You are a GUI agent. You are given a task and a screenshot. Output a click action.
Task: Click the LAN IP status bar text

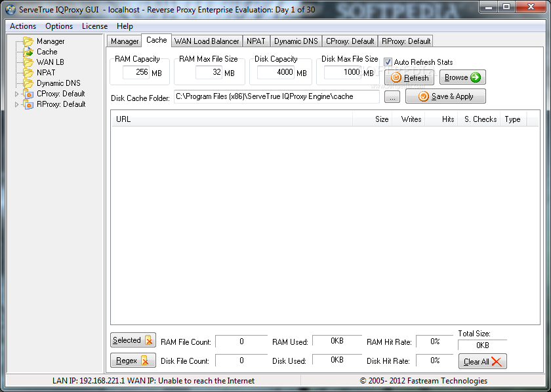pyautogui.click(x=153, y=381)
